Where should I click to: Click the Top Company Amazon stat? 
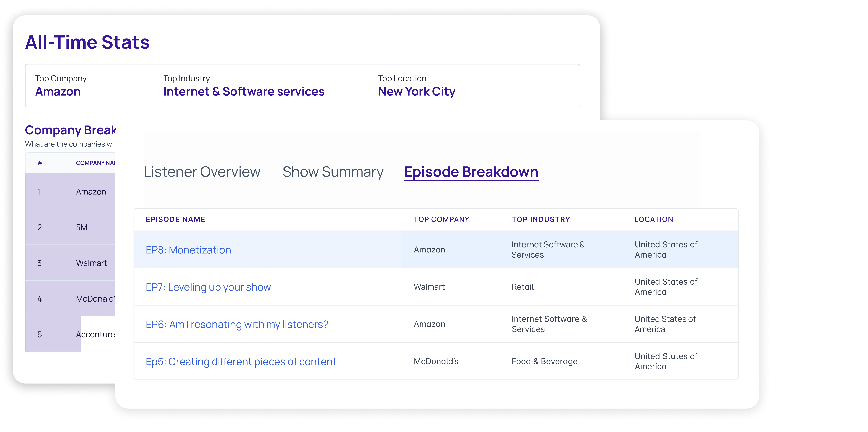[x=58, y=92]
